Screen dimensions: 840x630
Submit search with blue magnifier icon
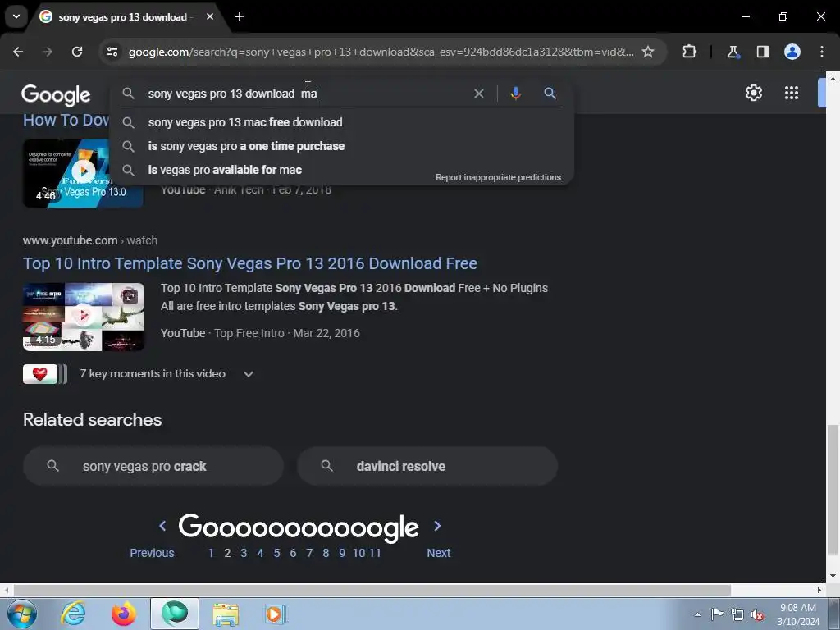click(x=550, y=94)
